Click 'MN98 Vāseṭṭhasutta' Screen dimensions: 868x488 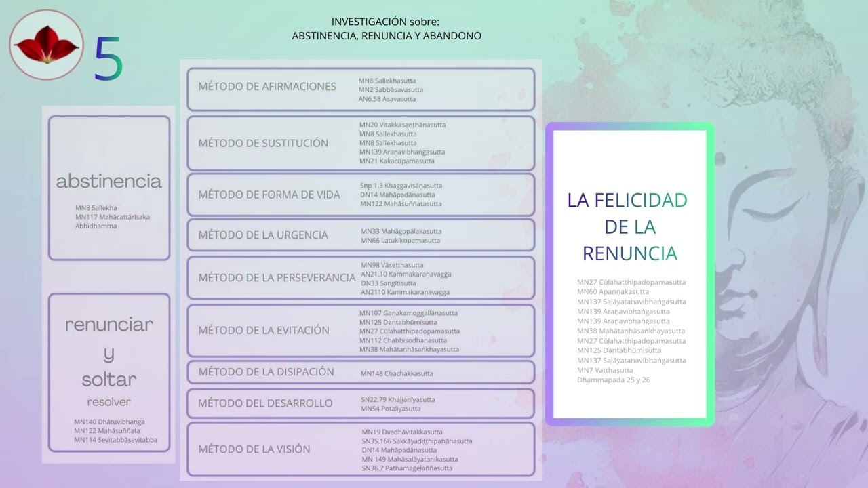click(392, 265)
